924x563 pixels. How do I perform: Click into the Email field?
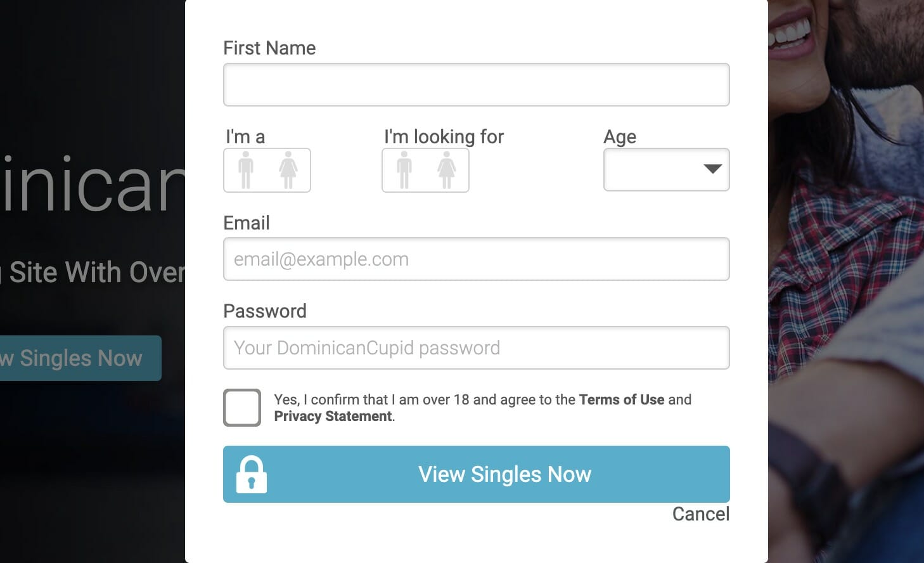coord(477,259)
